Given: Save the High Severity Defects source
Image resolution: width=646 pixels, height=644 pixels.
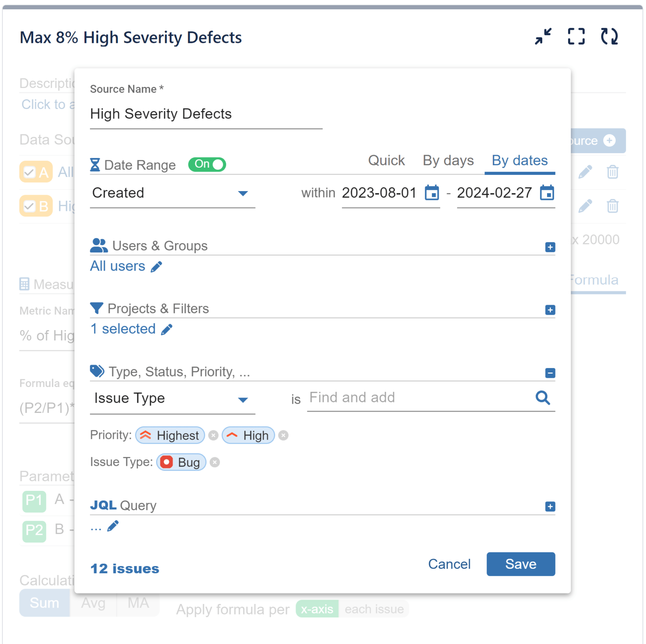Looking at the screenshot, I should coord(520,564).
